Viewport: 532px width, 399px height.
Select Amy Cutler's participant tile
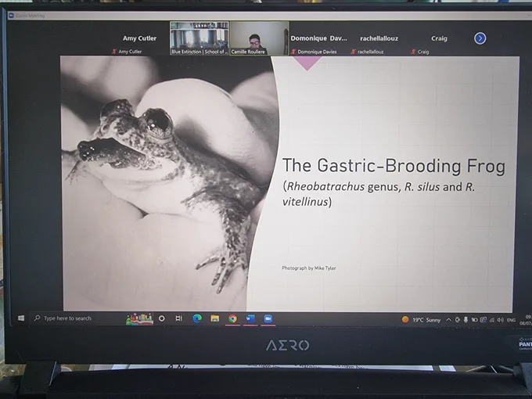coord(139,38)
